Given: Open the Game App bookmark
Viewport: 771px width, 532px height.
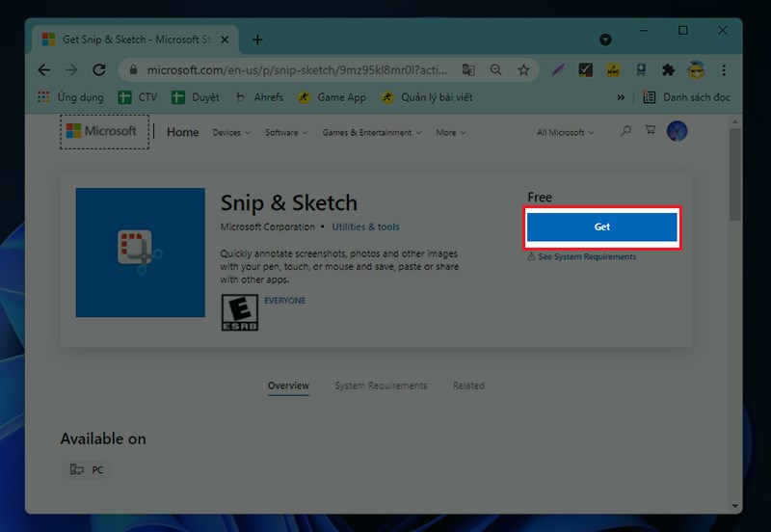Looking at the screenshot, I should click(x=332, y=97).
